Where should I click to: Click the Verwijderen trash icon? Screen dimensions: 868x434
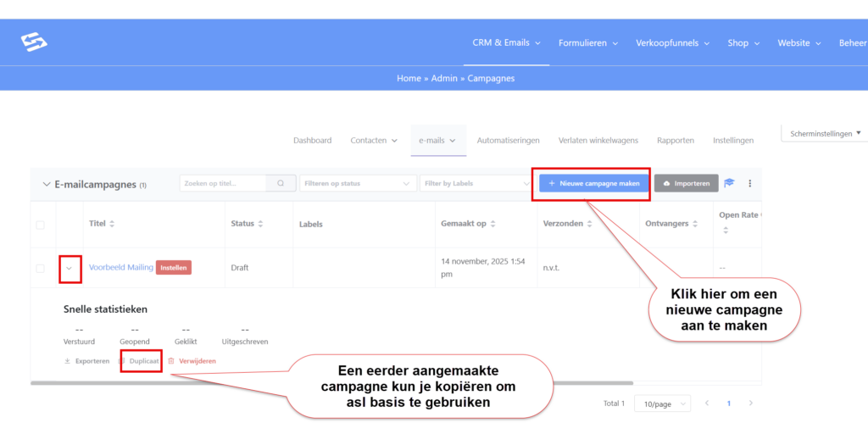[171, 361]
